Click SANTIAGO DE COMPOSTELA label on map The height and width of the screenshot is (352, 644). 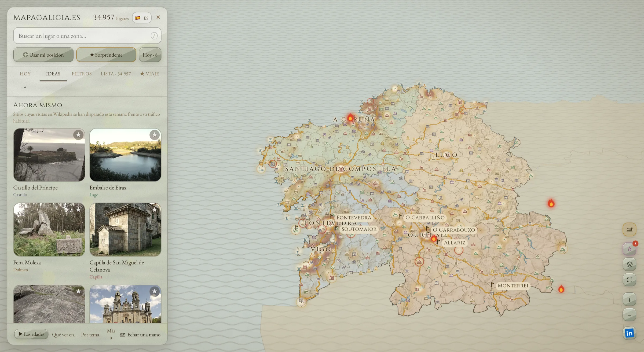click(x=341, y=169)
